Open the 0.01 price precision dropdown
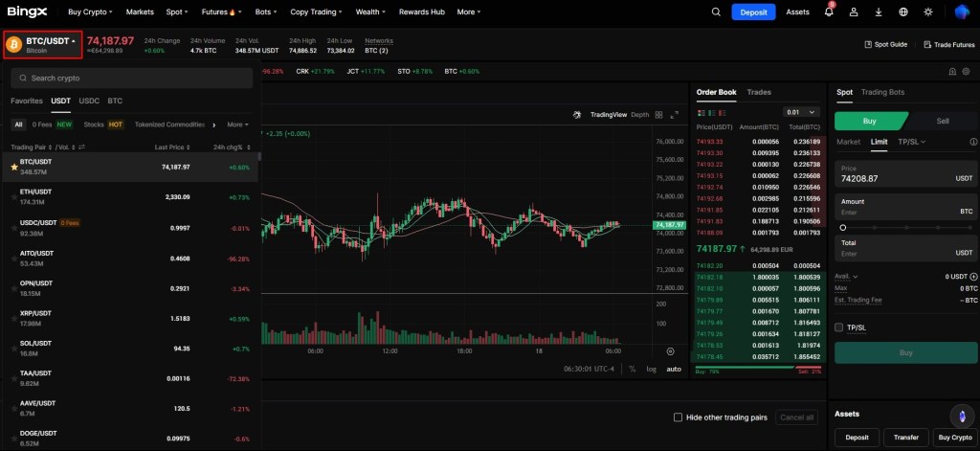 pos(801,113)
